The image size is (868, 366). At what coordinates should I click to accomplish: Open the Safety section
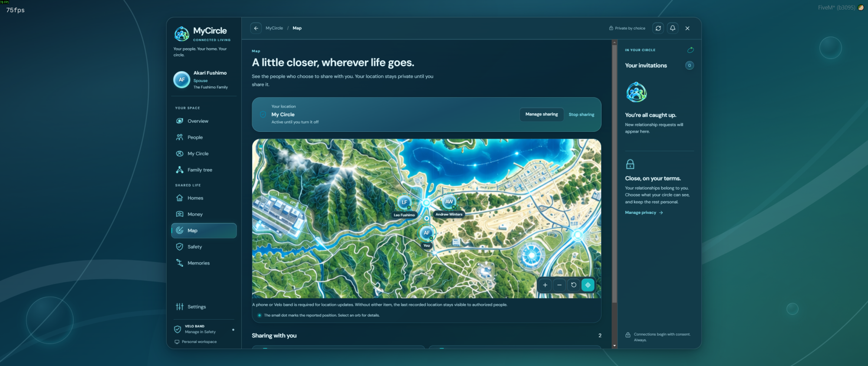[x=204, y=247]
